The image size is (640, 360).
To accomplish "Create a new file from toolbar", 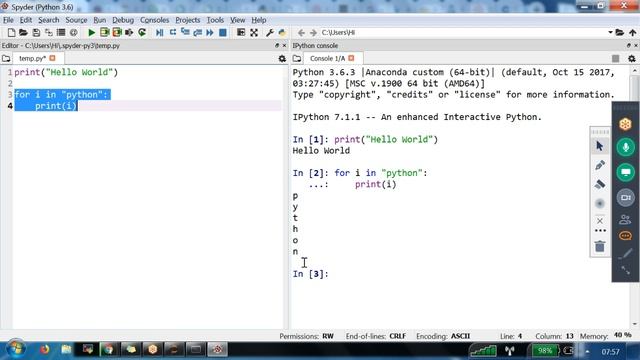I will 11,33.
